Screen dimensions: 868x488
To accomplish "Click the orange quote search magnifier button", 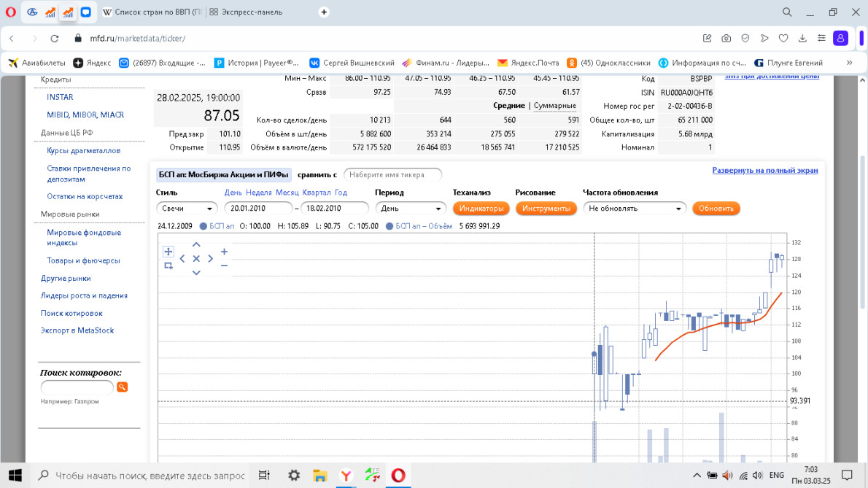I will click(x=123, y=387).
